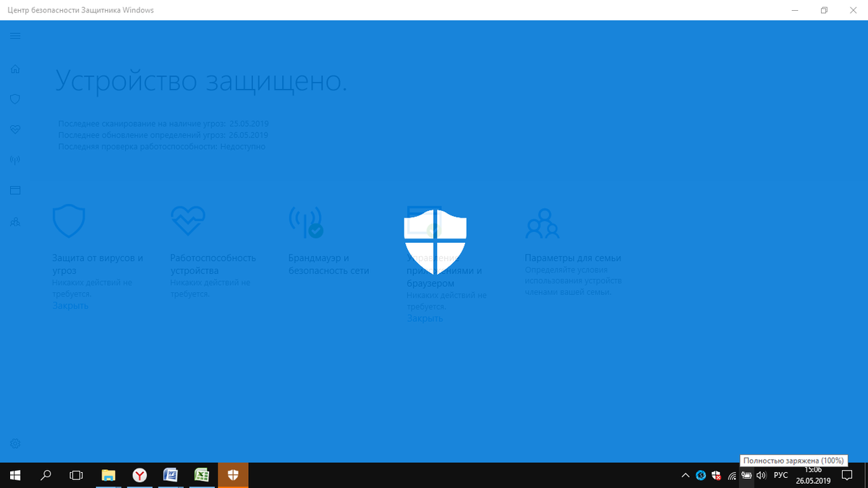Open the settings gear in the sidebar
This screenshot has width=868, height=488.
(15, 443)
